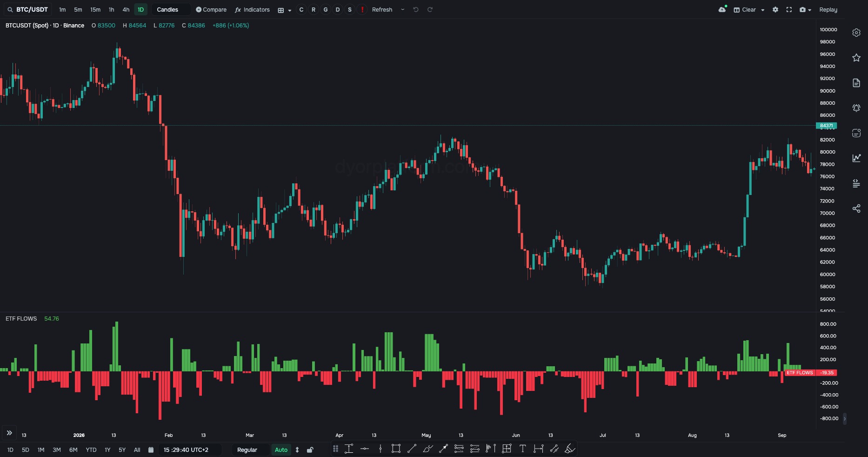Select the eraser tool in drawing bar
Viewport: 868px width, 457px height.
[x=570, y=449]
